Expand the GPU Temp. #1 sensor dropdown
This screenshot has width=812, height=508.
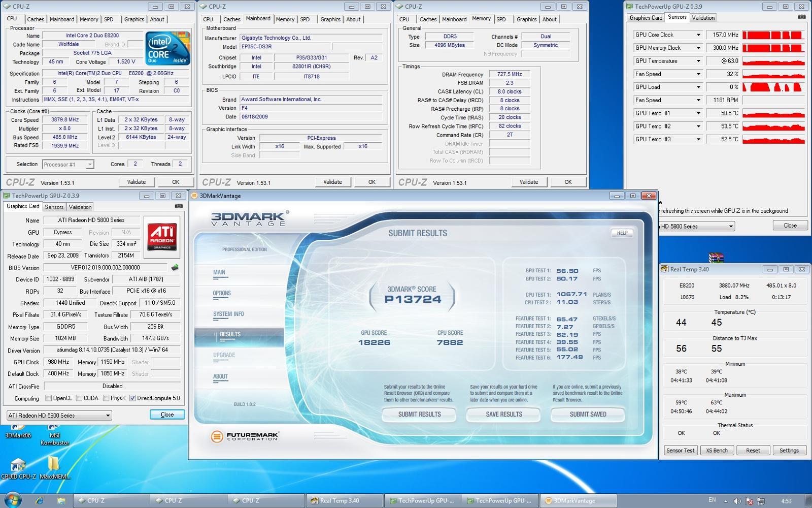698,113
